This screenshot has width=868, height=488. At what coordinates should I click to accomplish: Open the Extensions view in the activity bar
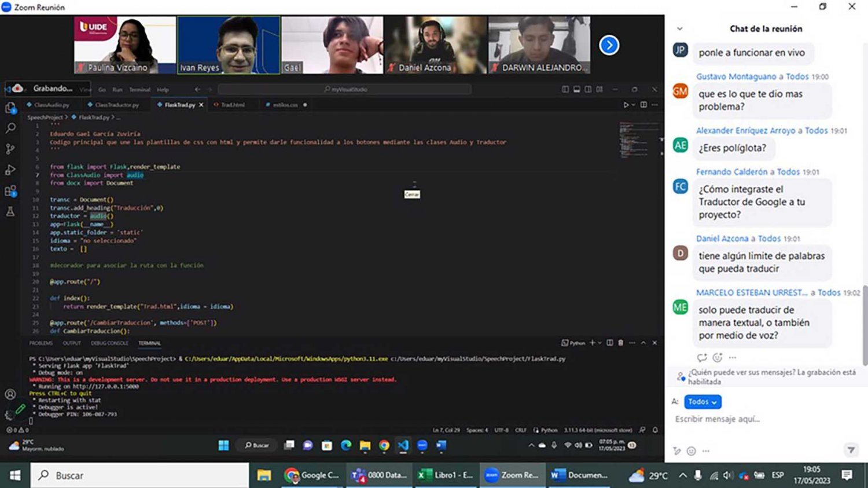click(10, 191)
